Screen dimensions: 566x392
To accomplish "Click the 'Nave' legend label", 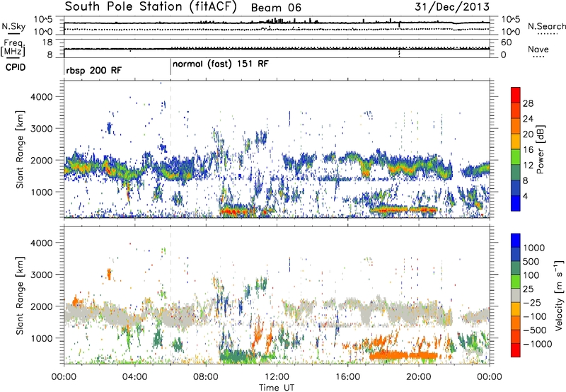I will point(538,49).
